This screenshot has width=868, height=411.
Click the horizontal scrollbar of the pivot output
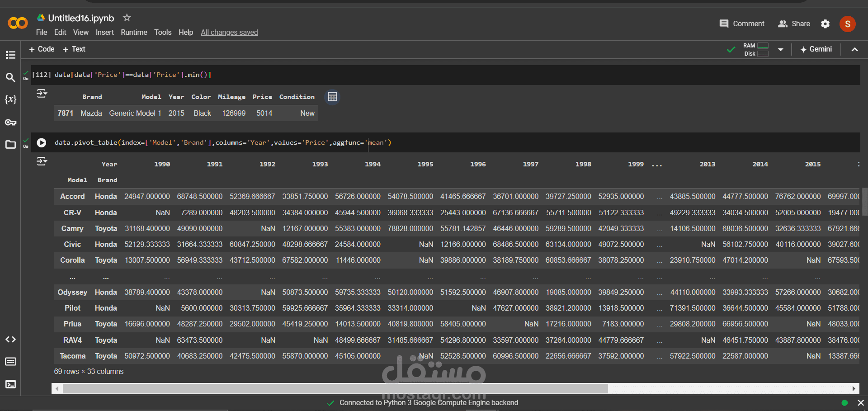(335, 389)
